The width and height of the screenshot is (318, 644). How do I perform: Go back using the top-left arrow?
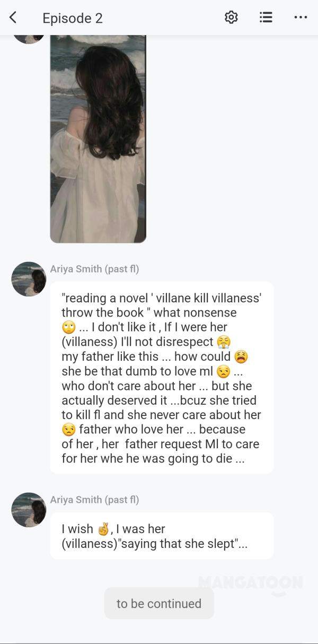tap(13, 18)
